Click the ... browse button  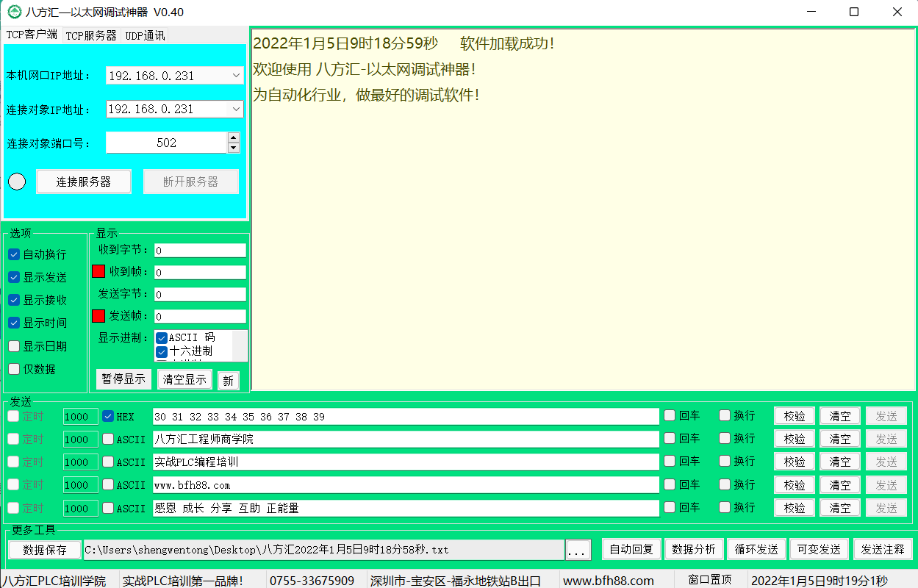578,550
